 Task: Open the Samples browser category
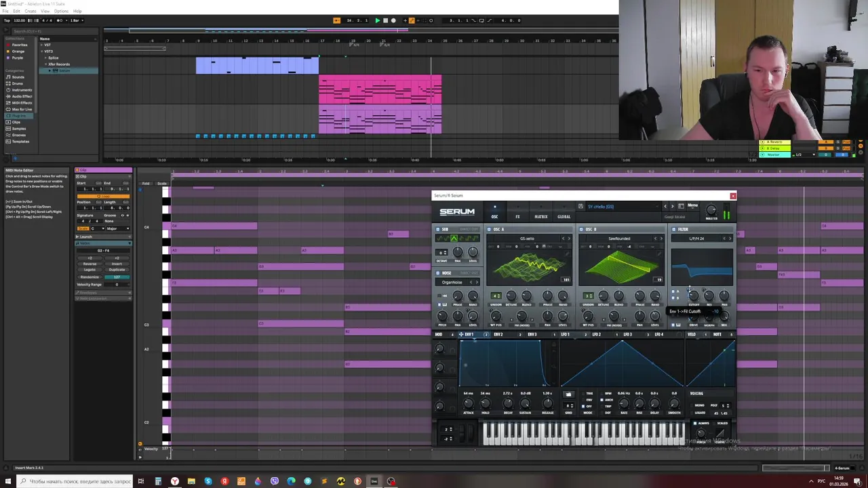click(x=19, y=129)
